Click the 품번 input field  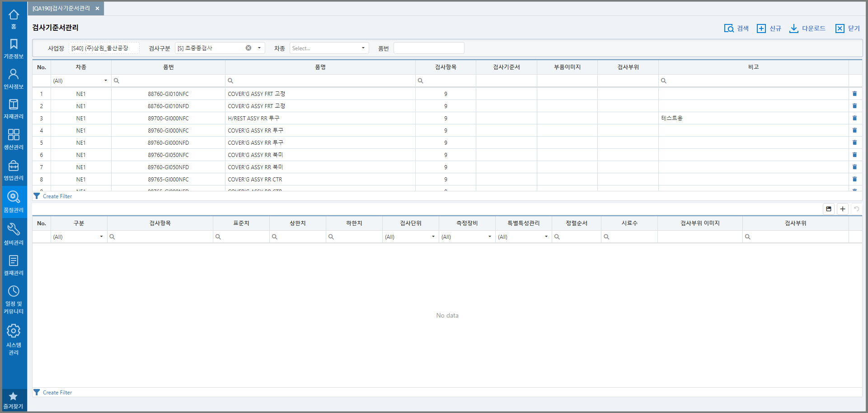pos(428,48)
